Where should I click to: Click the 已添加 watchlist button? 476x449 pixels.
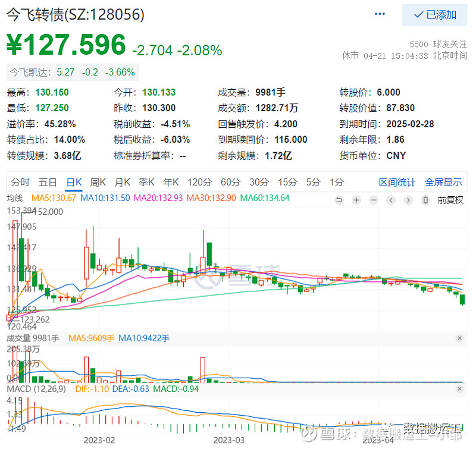(434, 15)
